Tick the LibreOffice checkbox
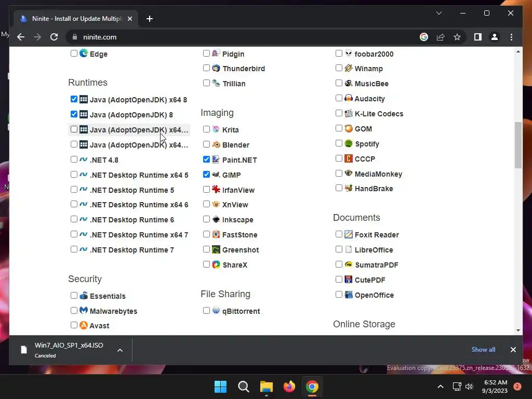 pos(339,249)
